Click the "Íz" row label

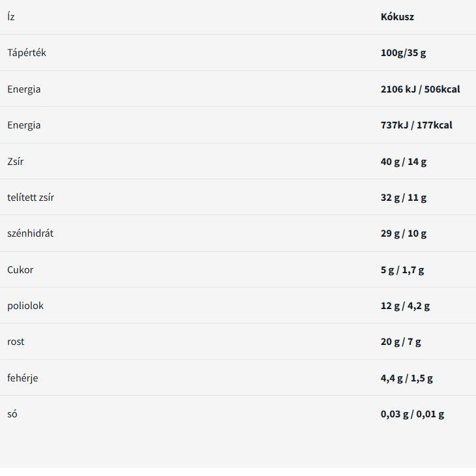coord(11,17)
